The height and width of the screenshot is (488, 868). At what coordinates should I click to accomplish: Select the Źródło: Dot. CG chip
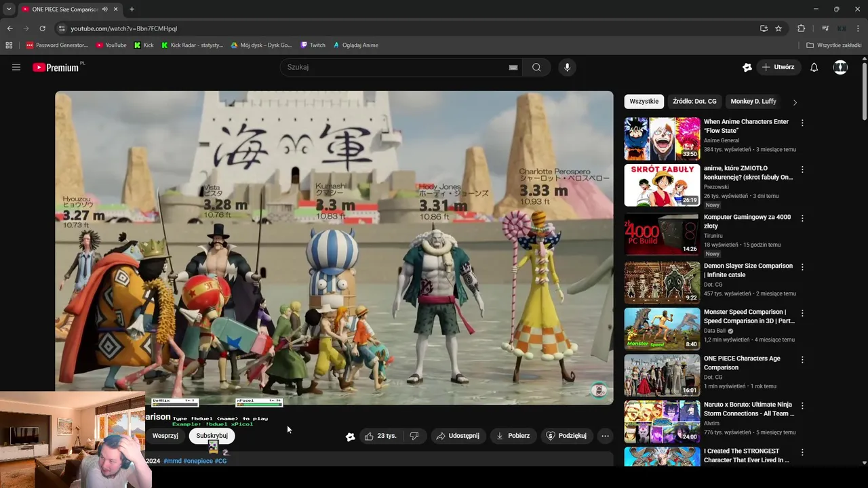tap(694, 101)
